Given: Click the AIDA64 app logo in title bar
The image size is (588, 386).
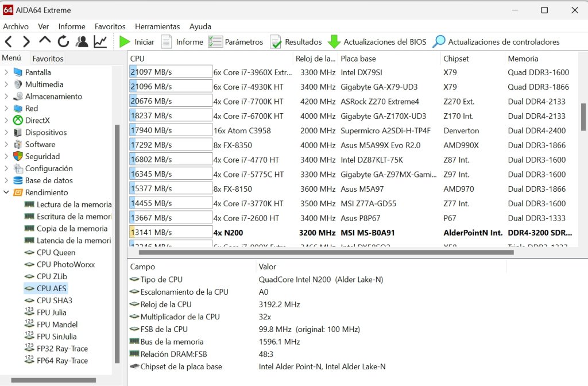Looking at the screenshot, I should coord(8,10).
